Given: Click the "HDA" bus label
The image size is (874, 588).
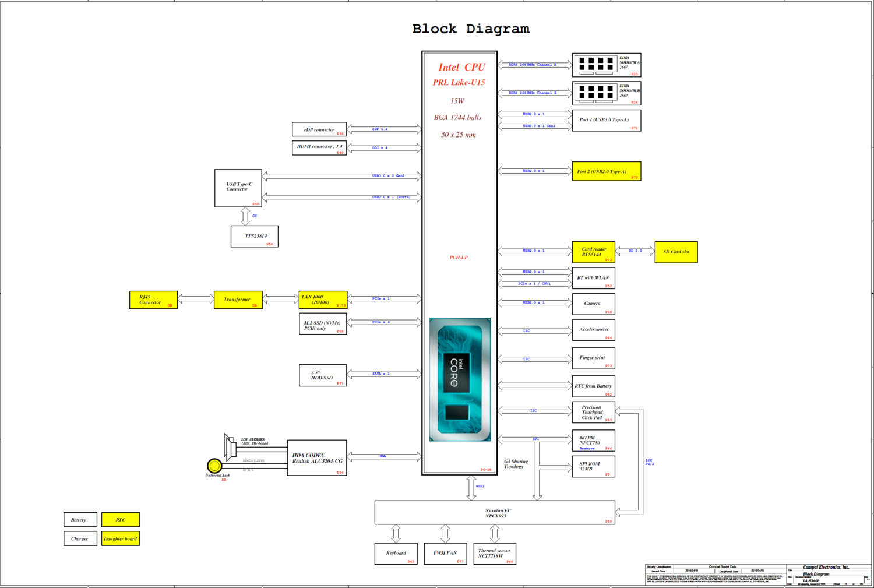Looking at the screenshot, I should click(x=383, y=456).
